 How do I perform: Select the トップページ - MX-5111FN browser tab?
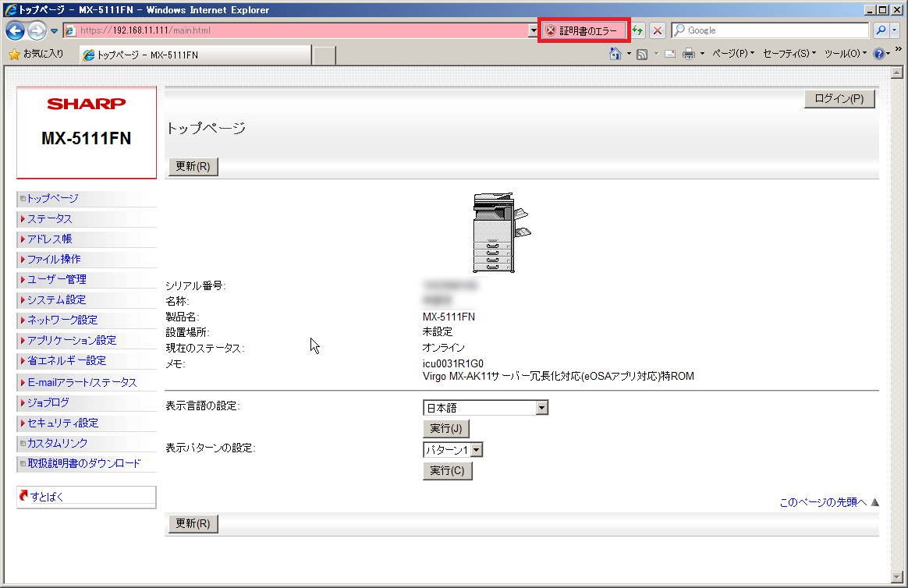pyautogui.click(x=195, y=55)
